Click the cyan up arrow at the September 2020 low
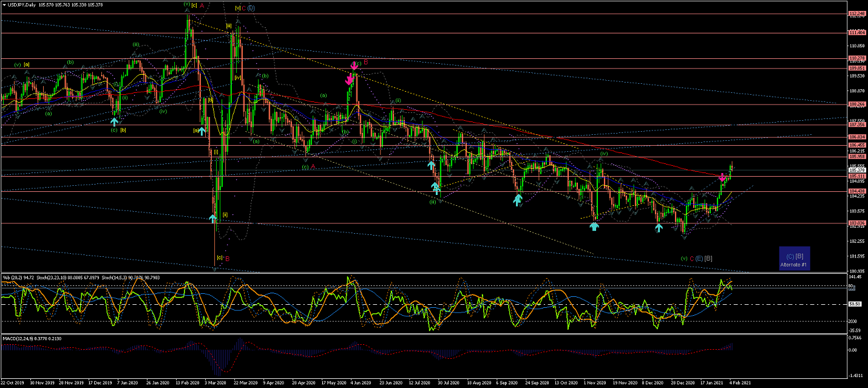 (x=518, y=199)
